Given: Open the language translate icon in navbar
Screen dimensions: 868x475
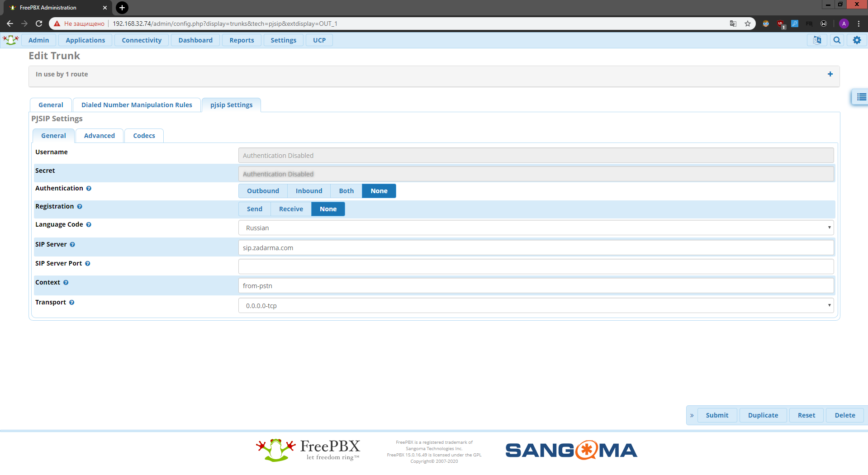Looking at the screenshot, I should point(817,40).
